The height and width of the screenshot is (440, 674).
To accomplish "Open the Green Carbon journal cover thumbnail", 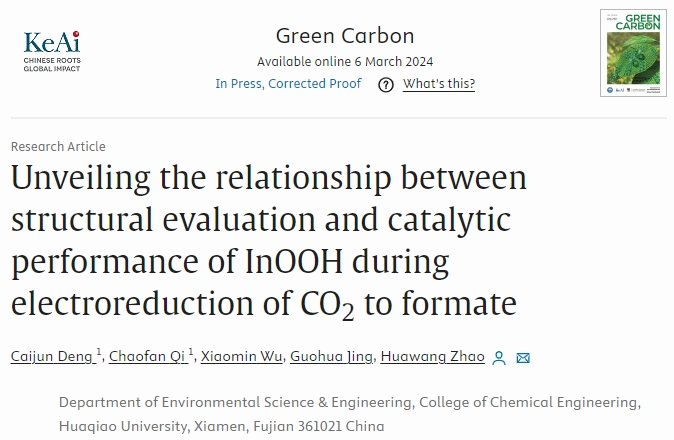I will pos(633,53).
